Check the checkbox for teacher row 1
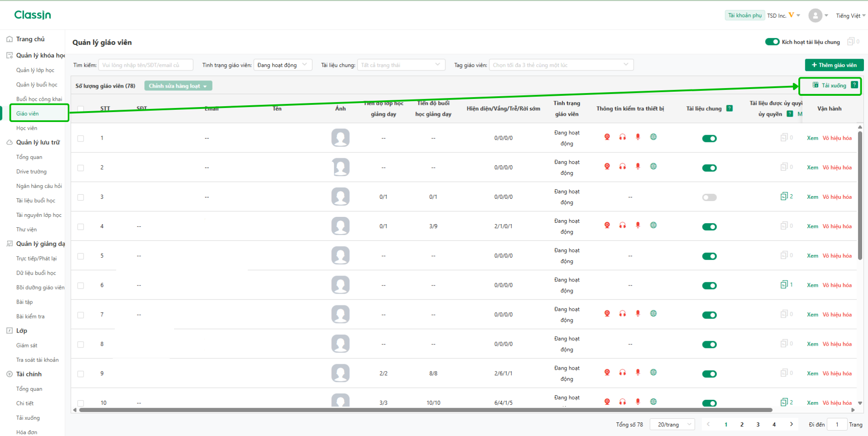The image size is (868, 436). pyautogui.click(x=80, y=138)
